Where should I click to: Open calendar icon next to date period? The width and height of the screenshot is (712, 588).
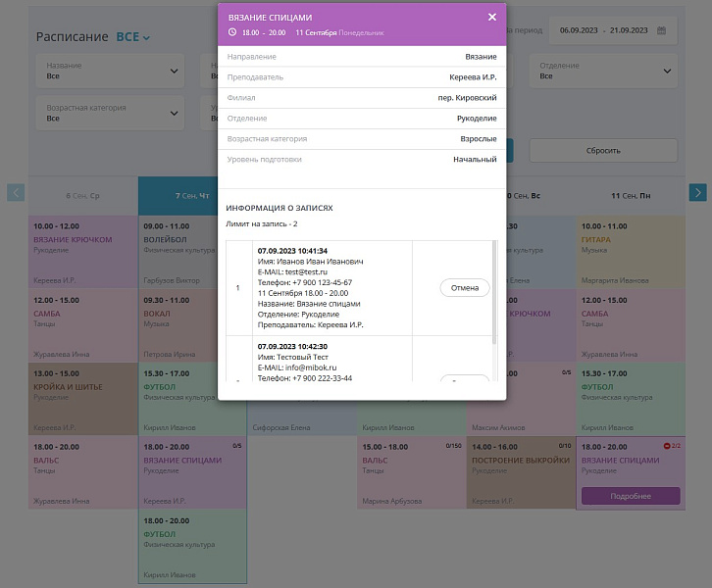(661, 30)
